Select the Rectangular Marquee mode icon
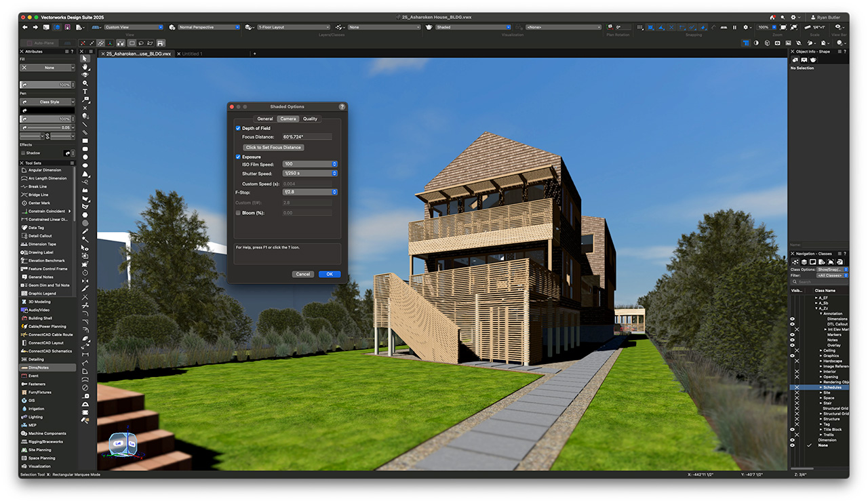This screenshot has width=868, height=503. [132, 43]
